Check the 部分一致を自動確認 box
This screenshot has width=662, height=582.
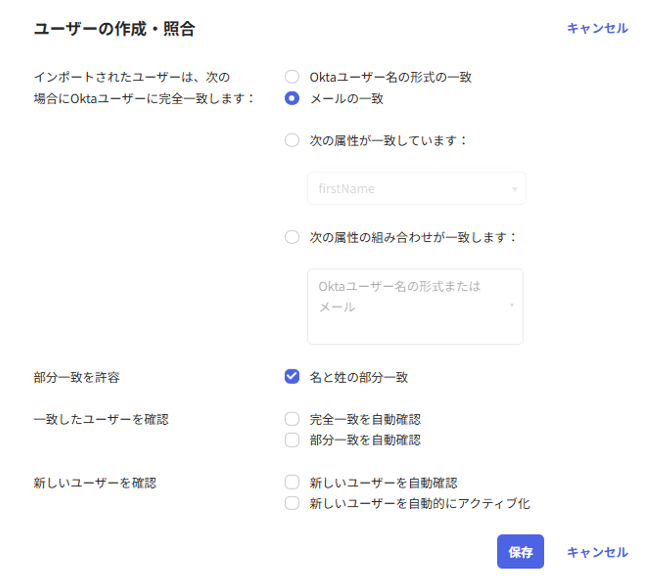click(292, 440)
